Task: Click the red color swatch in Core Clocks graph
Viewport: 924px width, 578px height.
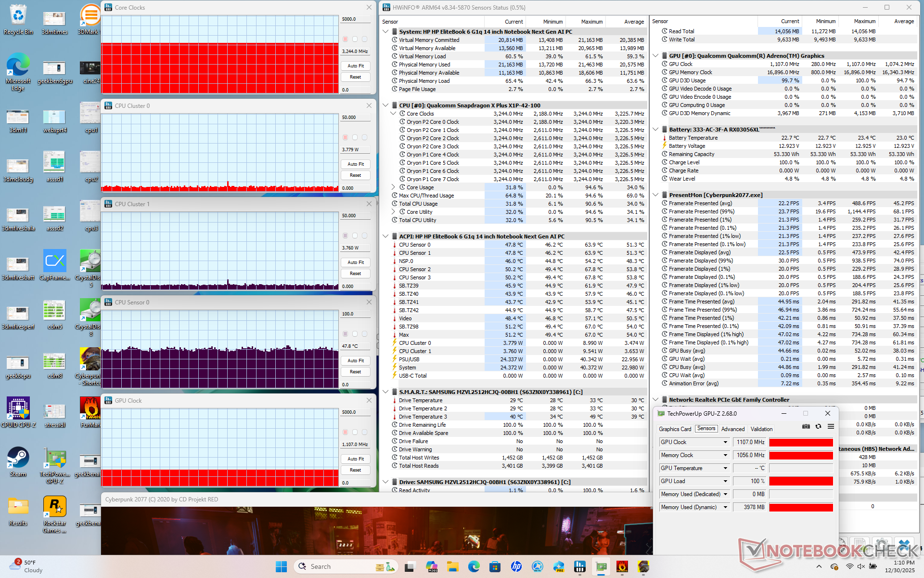Action: 345,39
